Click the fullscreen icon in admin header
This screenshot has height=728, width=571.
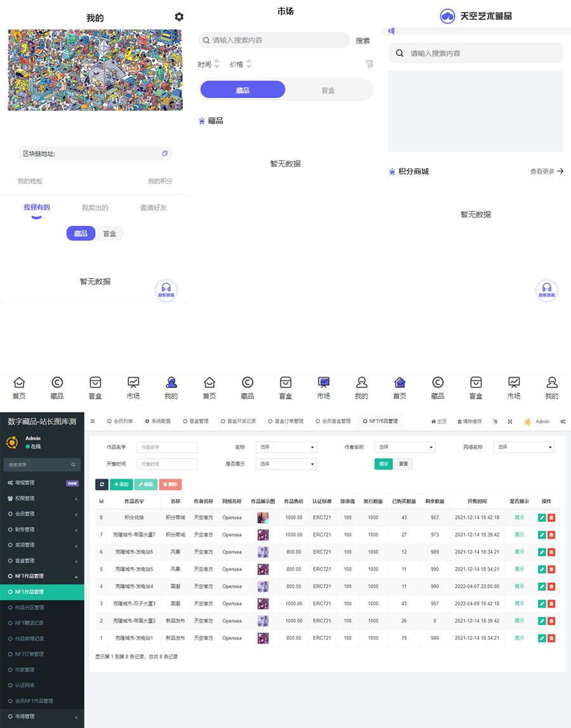[x=510, y=421]
